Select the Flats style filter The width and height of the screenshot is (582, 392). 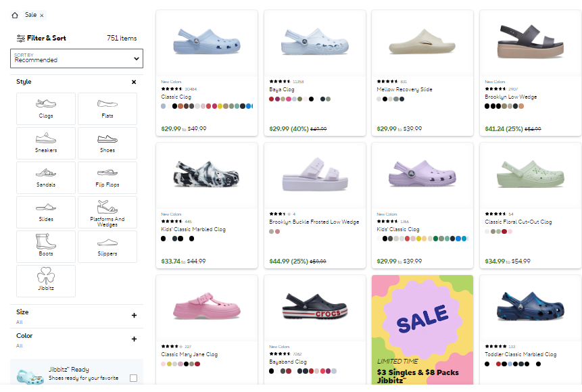point(107,109)
